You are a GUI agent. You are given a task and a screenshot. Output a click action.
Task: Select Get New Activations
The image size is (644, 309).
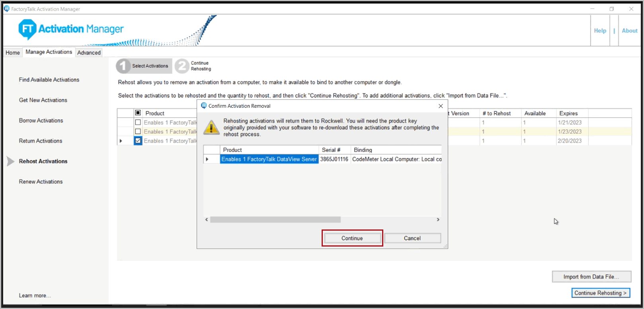43,100
